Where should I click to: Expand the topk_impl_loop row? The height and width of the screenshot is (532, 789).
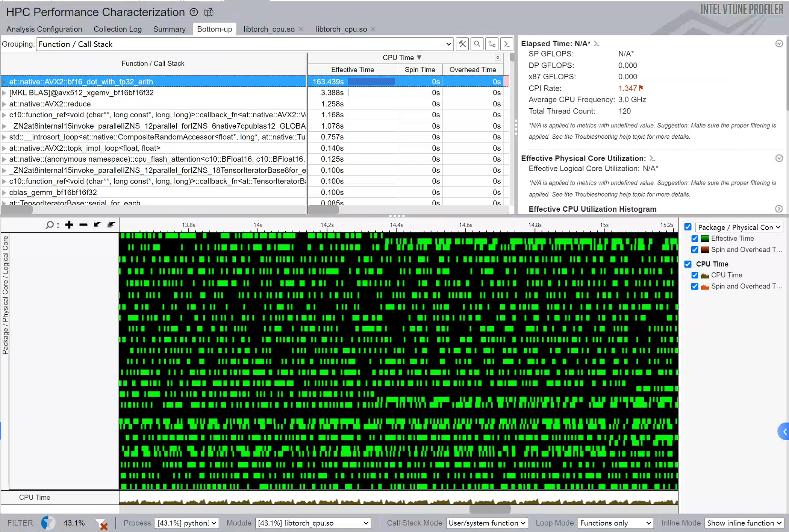click(x=4, y=148)
